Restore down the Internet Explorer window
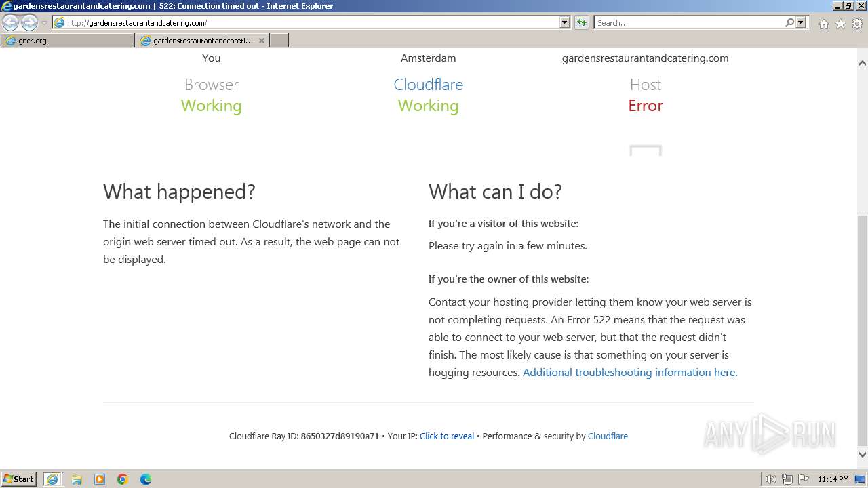This screenshot has height=488, width=868. click(848, 6)
